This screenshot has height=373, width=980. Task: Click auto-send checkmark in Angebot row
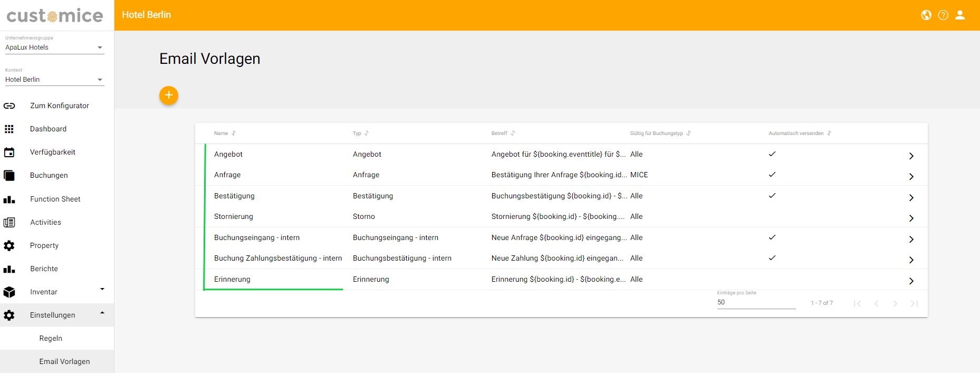pos(772,154)
